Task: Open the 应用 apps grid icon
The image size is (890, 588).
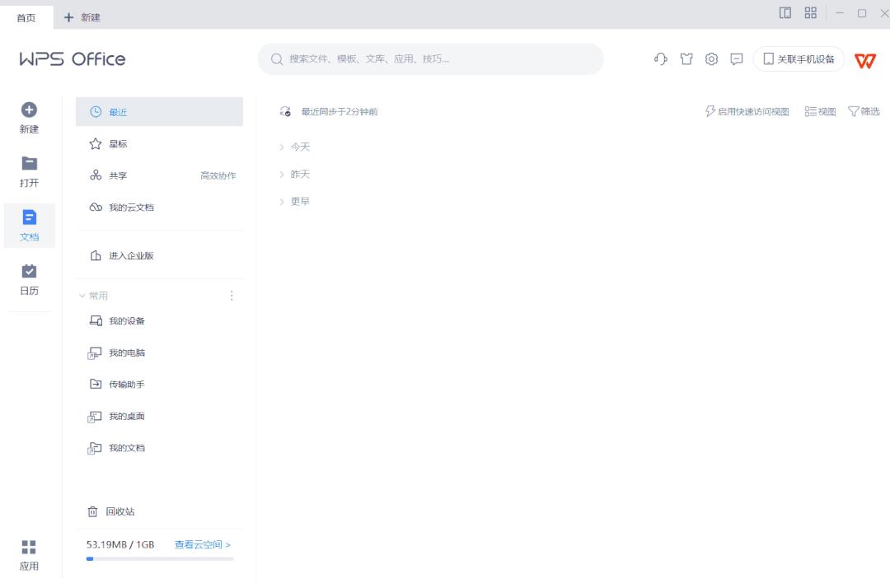Action: coord(29,547)
